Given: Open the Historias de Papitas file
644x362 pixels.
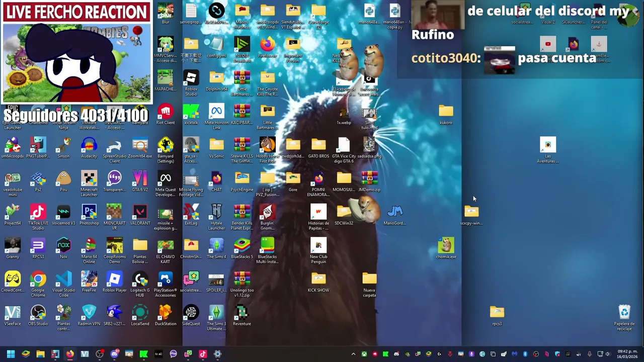Looking at the screenshot, I should [318, 217].
